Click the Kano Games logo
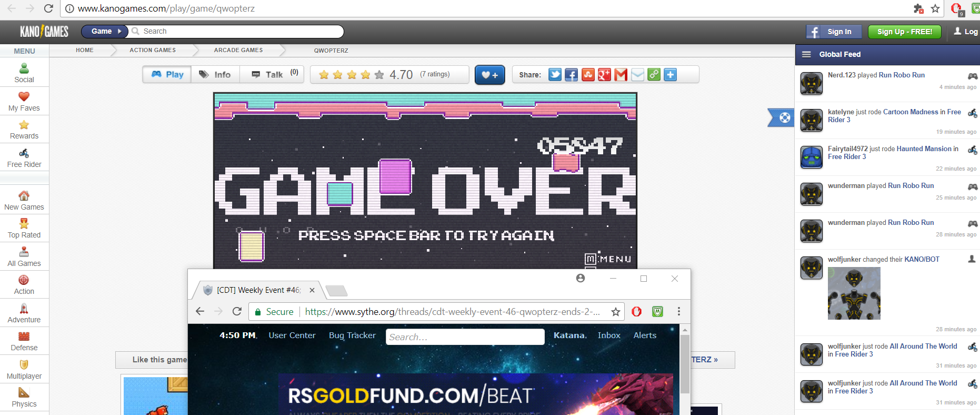The image size is (980, 415). coord(44,32)
